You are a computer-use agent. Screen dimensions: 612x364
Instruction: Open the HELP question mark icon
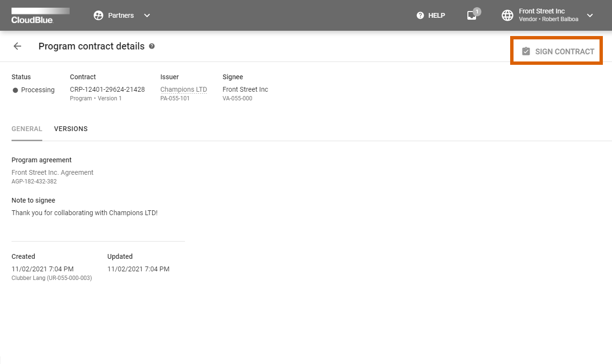(x=420, y=15)
